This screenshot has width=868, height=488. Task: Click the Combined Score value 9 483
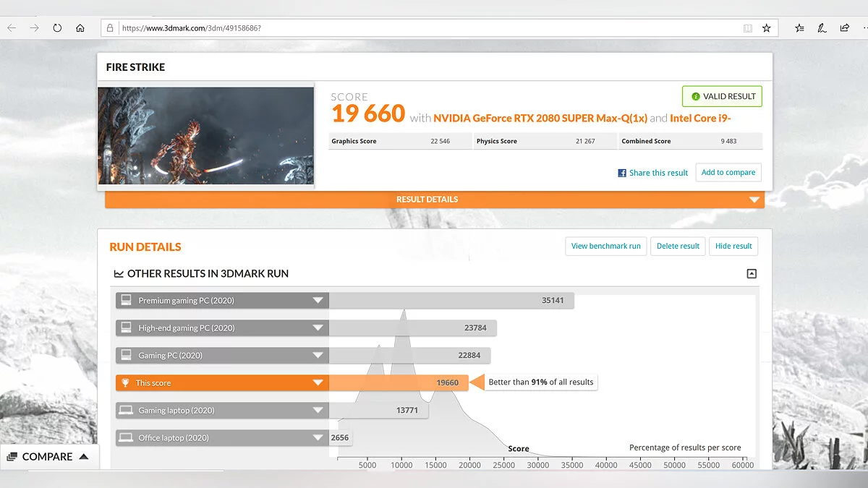coord(728,142)
